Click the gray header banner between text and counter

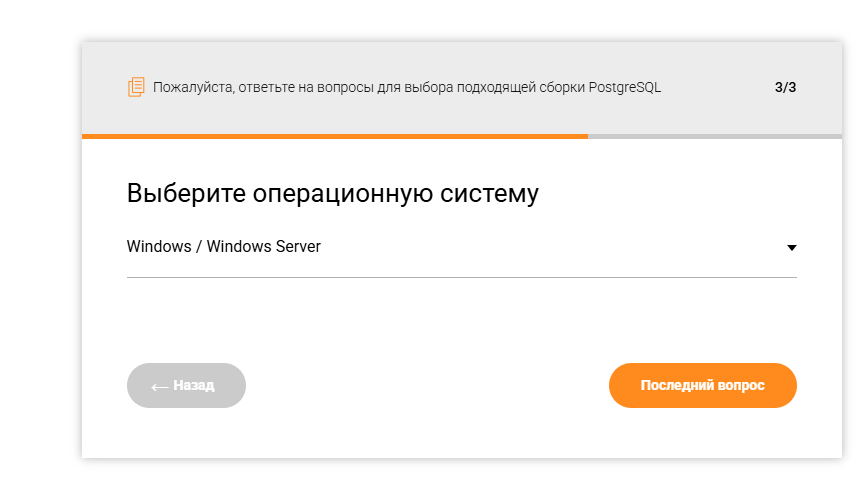tap(716, 87)
